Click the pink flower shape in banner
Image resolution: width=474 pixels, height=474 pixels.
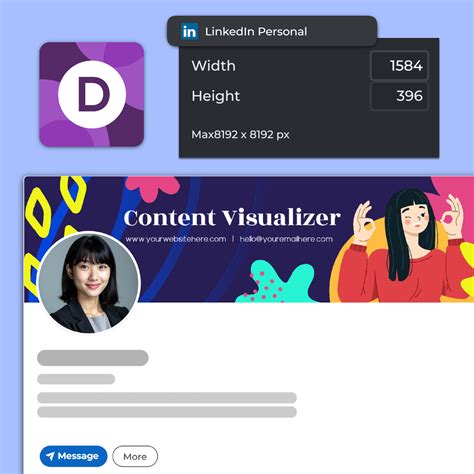pos(152,189)
